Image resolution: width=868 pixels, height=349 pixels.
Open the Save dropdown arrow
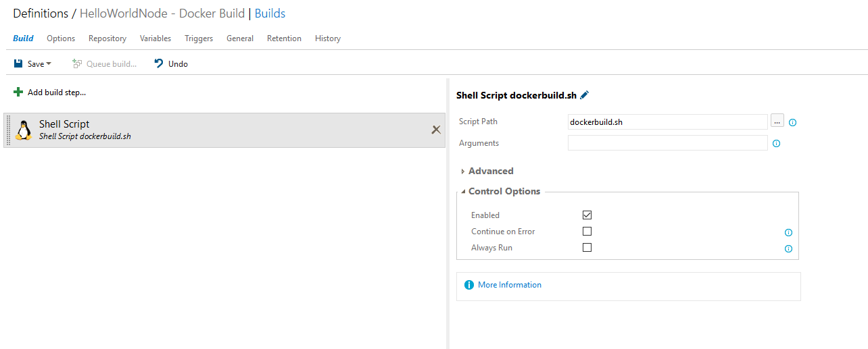49,64
